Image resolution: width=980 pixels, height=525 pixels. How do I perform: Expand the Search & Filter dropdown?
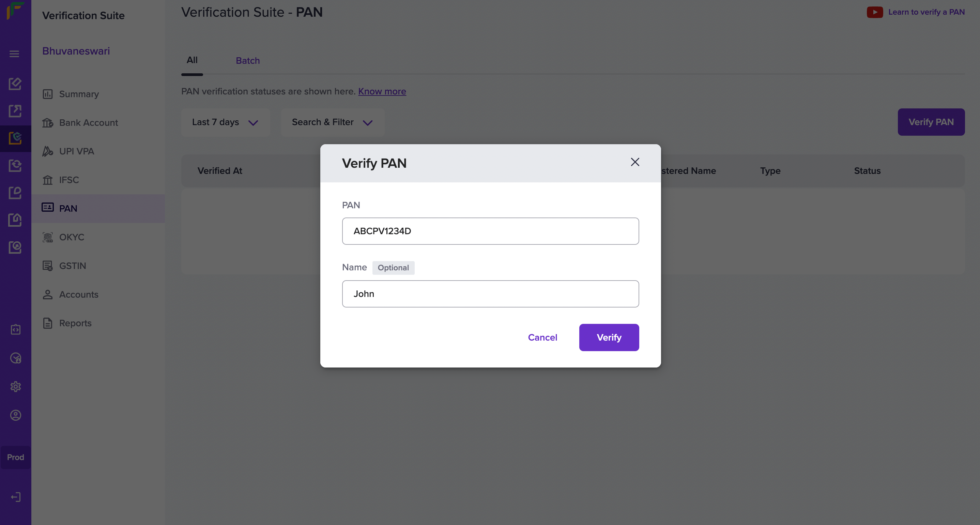(333, 122)
